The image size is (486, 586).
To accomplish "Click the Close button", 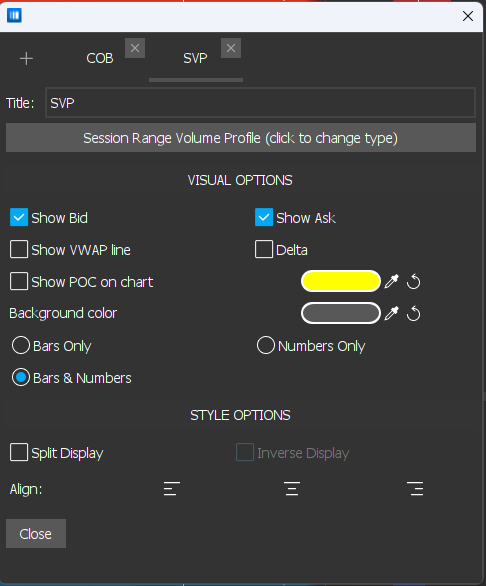I will pyautogui.click(x=36, y=534).
